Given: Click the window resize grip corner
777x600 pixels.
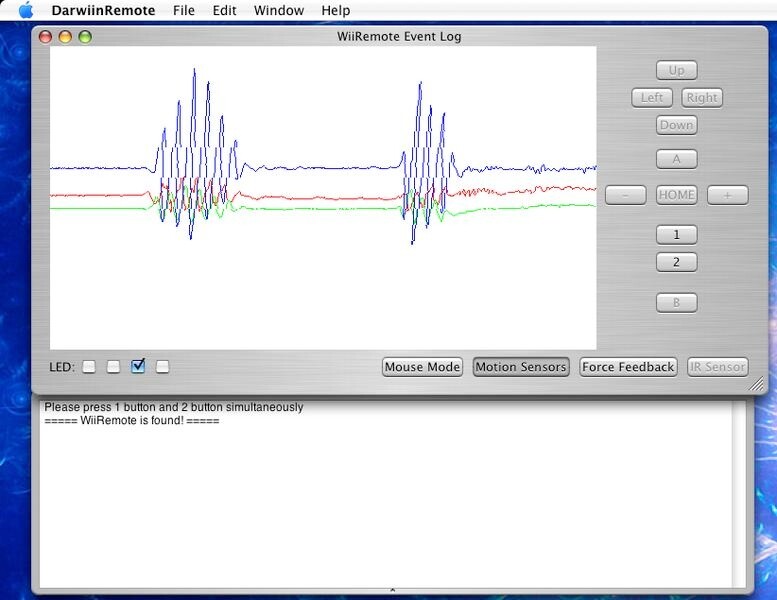Looking at the screenshot, I should [756, 383].
